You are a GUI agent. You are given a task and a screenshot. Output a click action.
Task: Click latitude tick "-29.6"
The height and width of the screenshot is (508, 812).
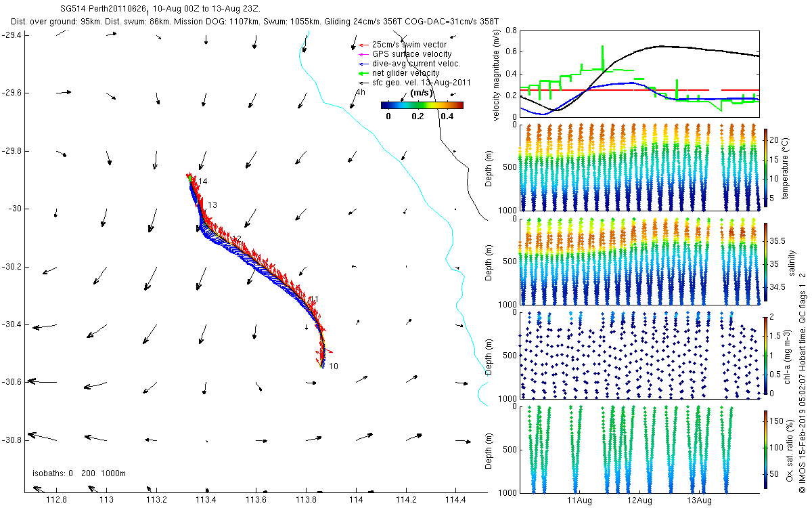(x=12, y=92)
